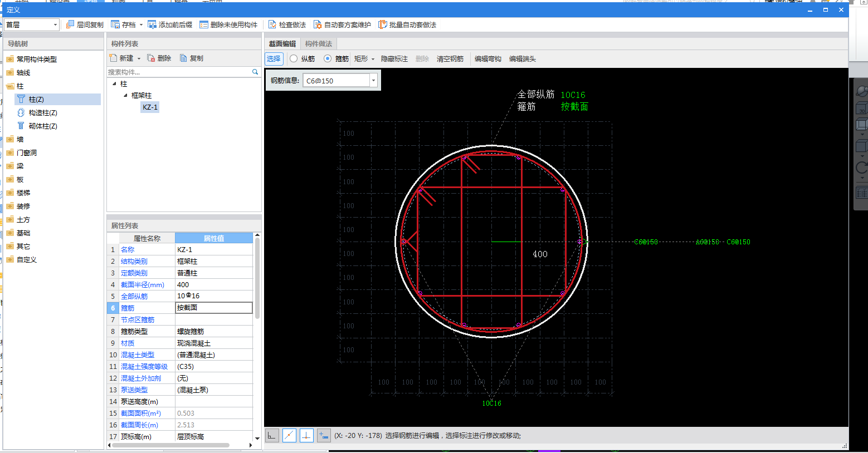Viewport: 868px width, 453px height.
Task: Click the search magnifier in 搜索构件 box
Action: [x=255, y=72]
